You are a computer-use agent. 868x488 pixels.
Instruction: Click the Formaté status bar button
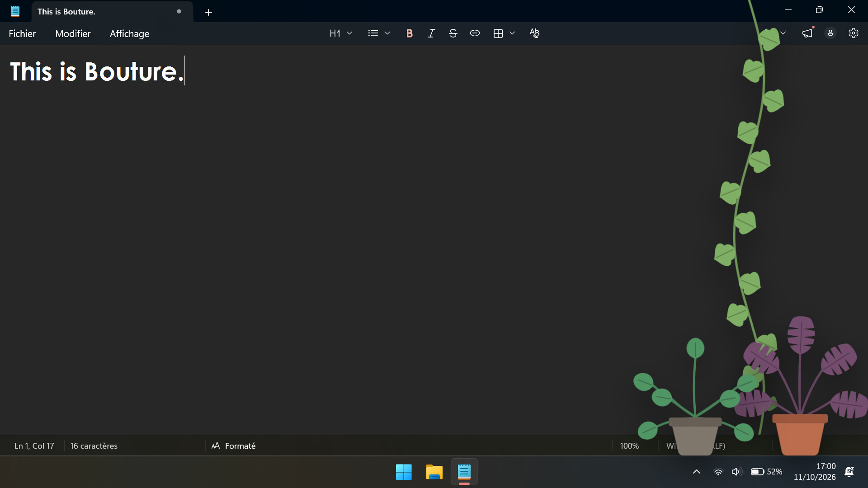coord(234,446)
